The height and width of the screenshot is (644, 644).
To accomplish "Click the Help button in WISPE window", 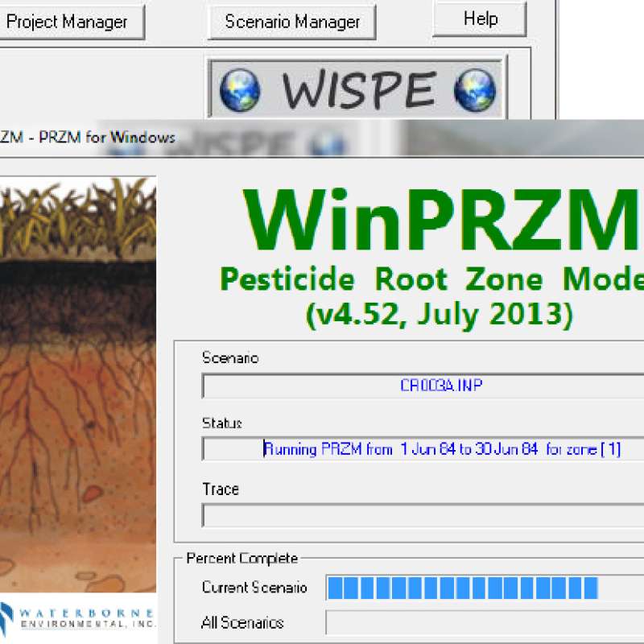I will click(480, 19).
